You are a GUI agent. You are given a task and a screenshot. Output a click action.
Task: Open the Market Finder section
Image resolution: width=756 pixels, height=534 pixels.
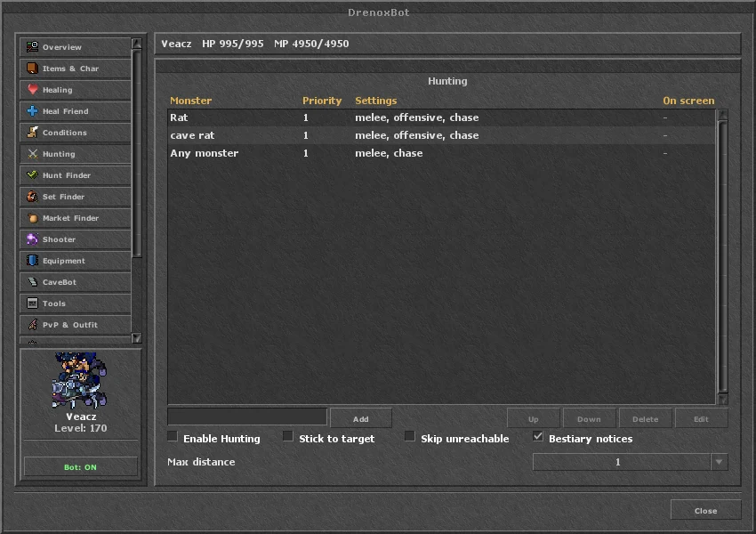pyautogui.click(x=76, y=217)
